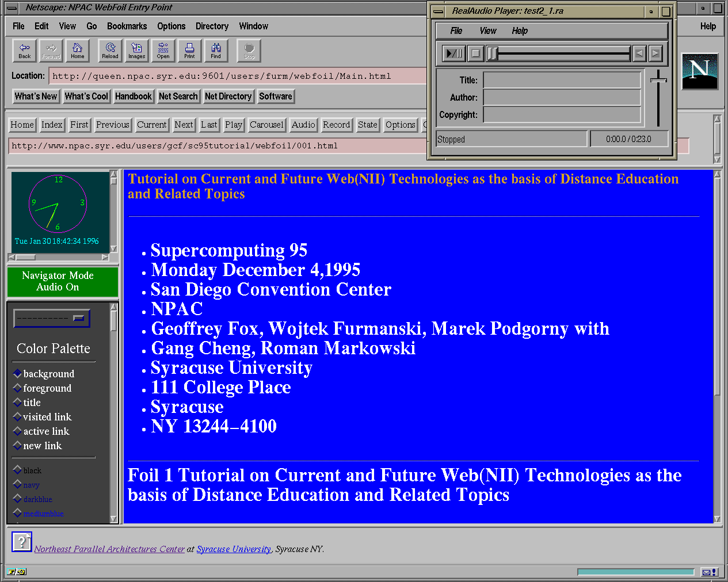Image resolution: width=728 pixels, height=582 pixels.
Task: Select the background palette radio
Action: tap(17, 373)
